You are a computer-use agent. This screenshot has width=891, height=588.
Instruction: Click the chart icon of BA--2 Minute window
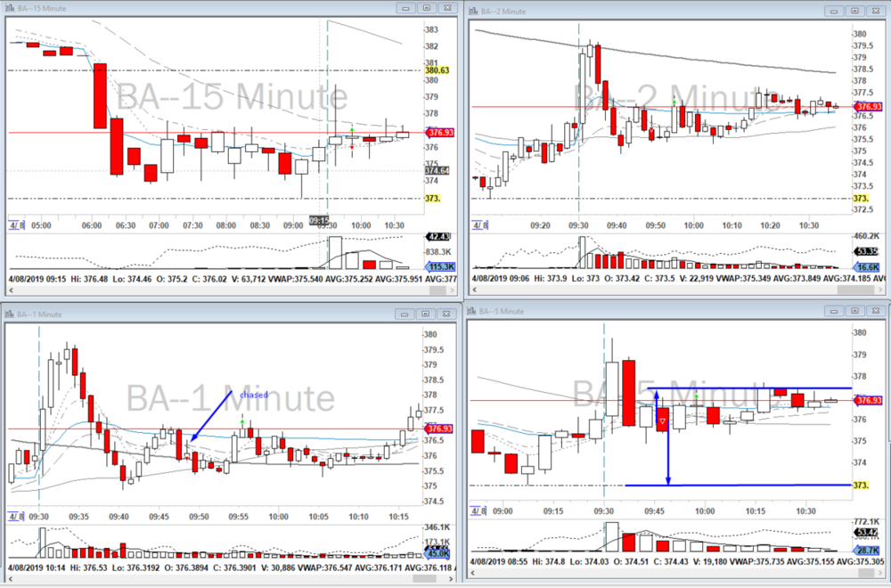click(473, 12)
